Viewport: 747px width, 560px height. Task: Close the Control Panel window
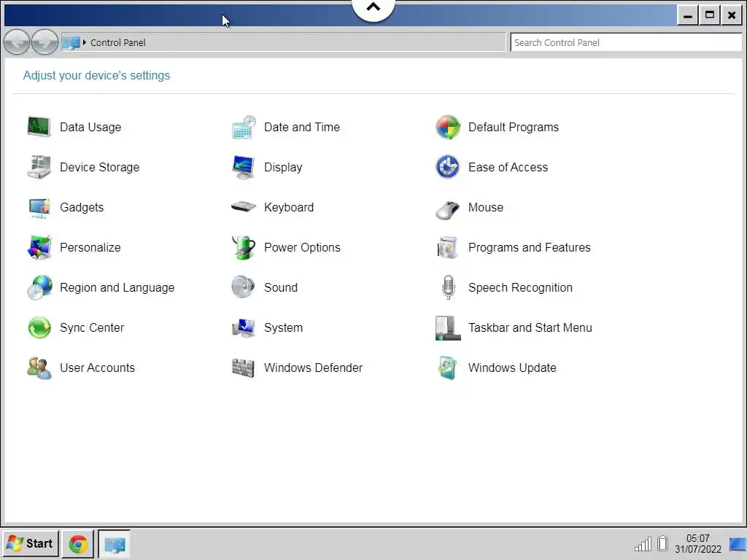732,15
